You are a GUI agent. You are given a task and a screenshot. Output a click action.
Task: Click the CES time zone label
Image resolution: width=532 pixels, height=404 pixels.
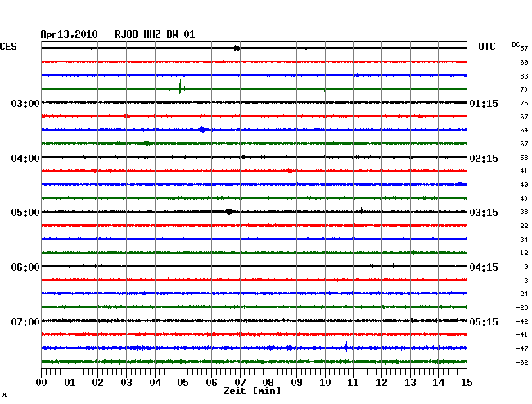point(8,47)
